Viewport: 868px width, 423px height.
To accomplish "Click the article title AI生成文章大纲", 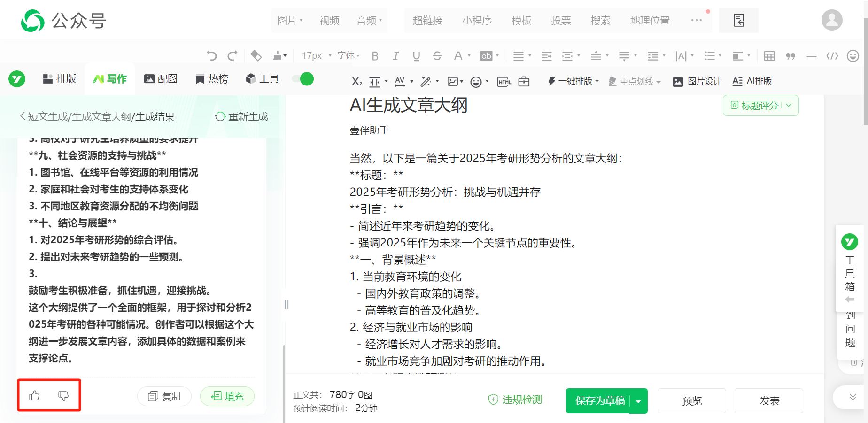I will pyautogui.click(x=409, y=105).
